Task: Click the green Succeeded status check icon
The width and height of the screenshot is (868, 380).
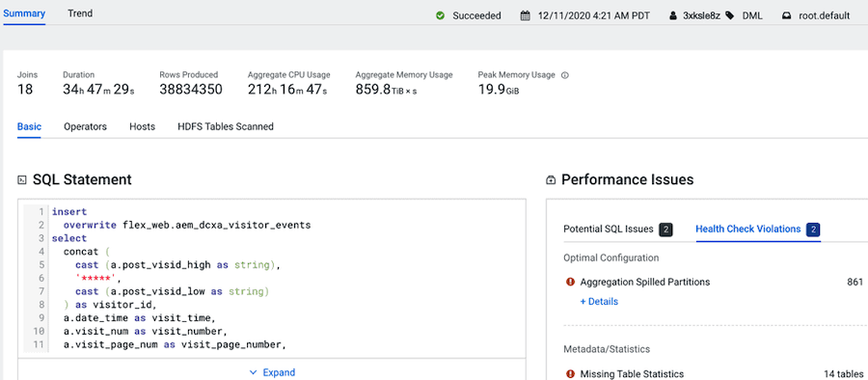Action: point(440,15)
